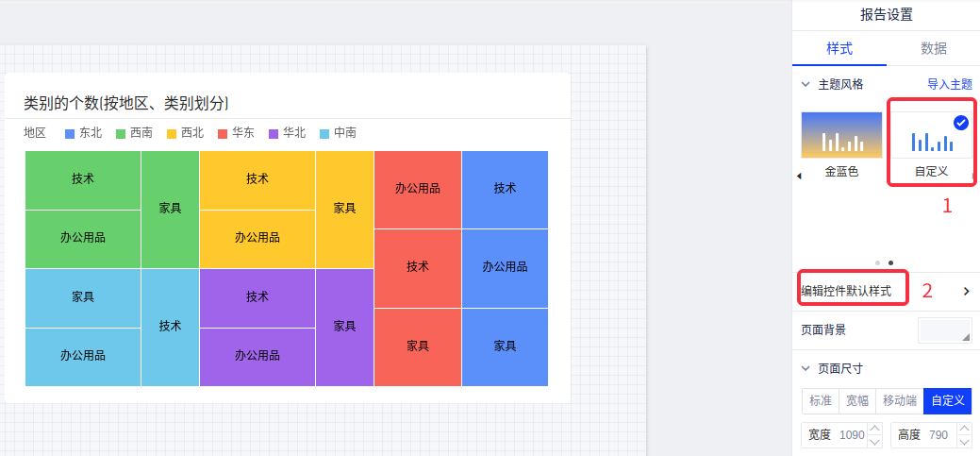Screen dimensions: 980x456
Task: Collapse the 主题风格 section
Action: point(806,84)
